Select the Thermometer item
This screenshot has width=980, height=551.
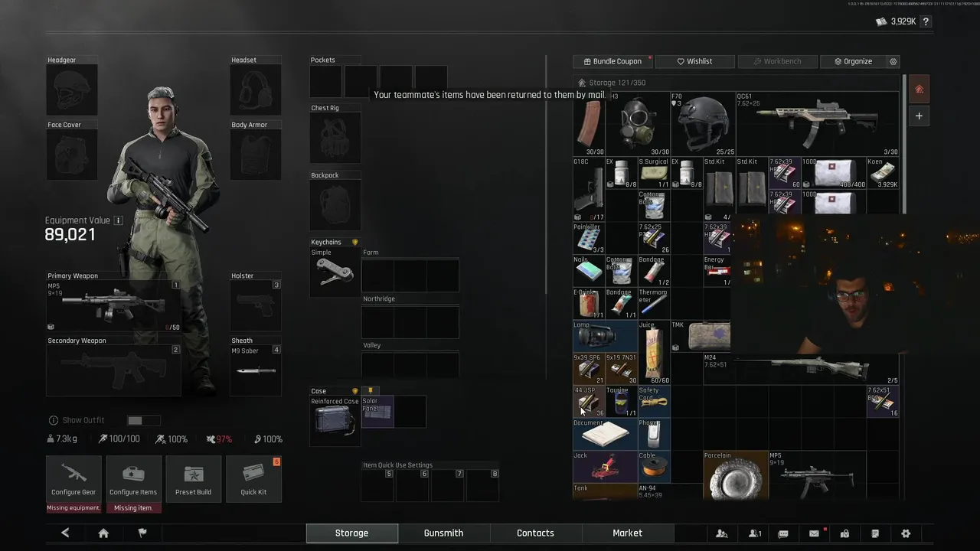click(654, 303)
